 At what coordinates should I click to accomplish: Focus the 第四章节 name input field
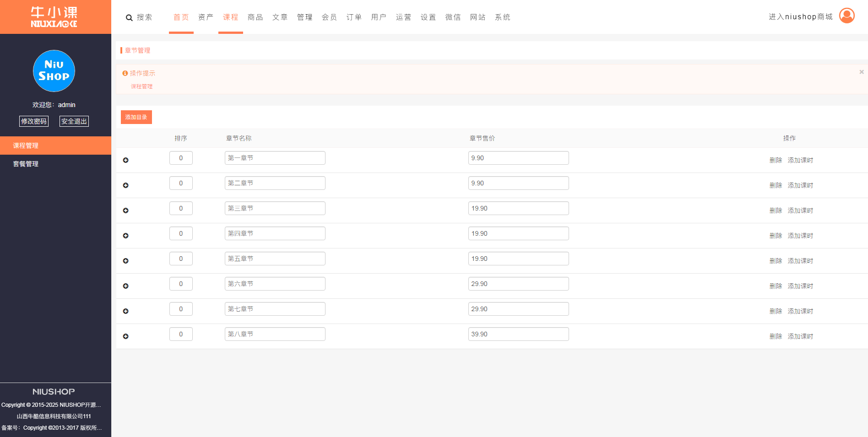click(275, 233)
